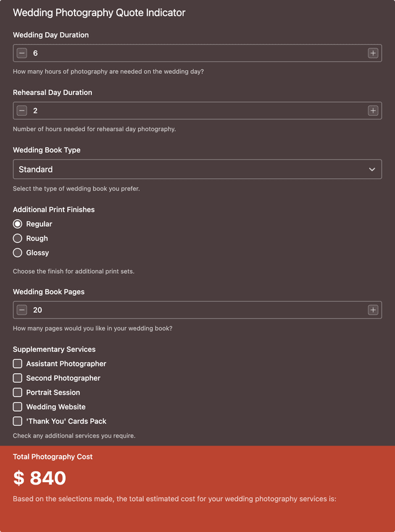Choose the Glossy print finish

(x=18, y=253)
